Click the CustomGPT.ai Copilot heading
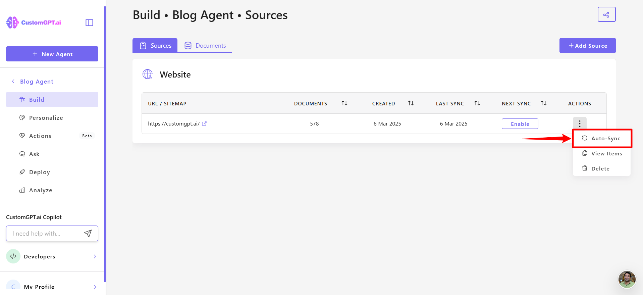This screenshot has height=295, width=644. click(34, 217)
